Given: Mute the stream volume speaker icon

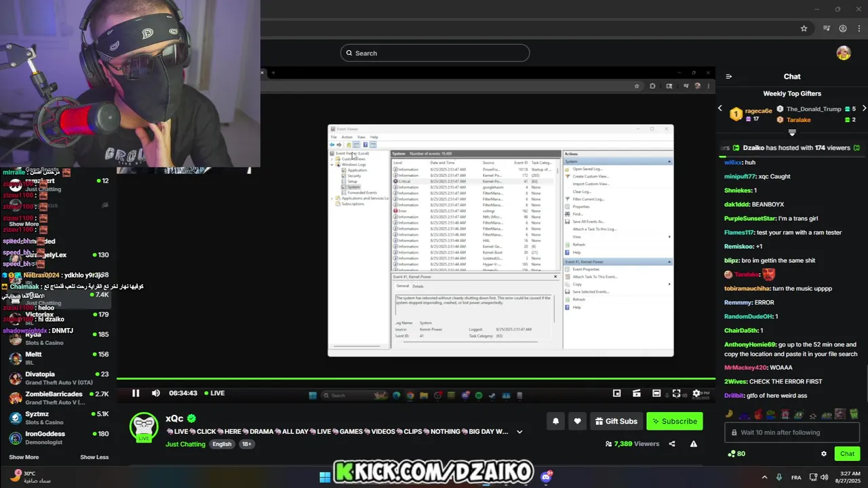Looking at the screenshot, I should (156, 393).
